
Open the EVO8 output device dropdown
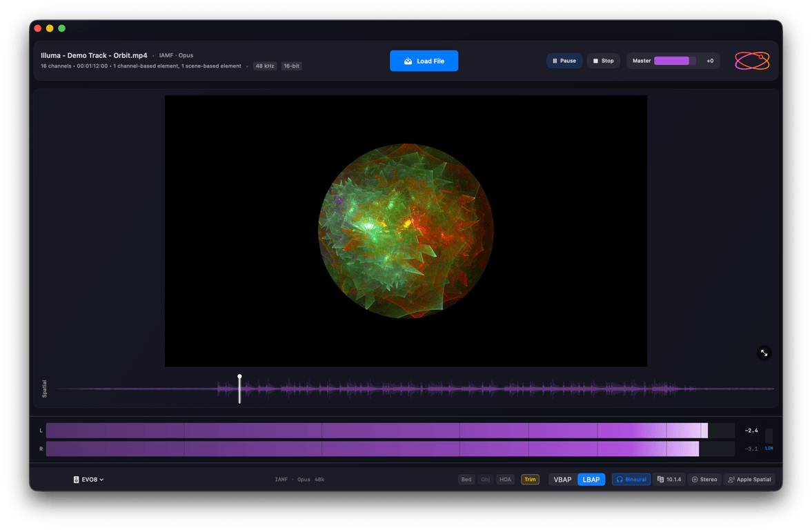click(88, 479)
